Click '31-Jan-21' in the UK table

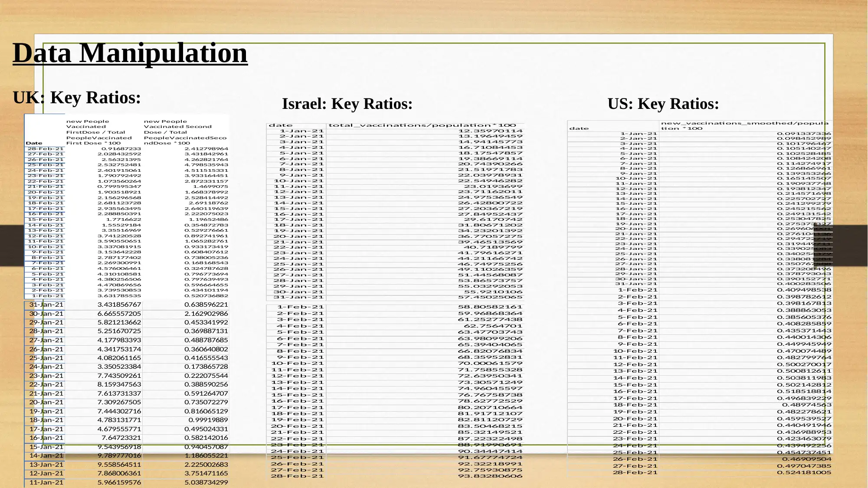point(46,305)
